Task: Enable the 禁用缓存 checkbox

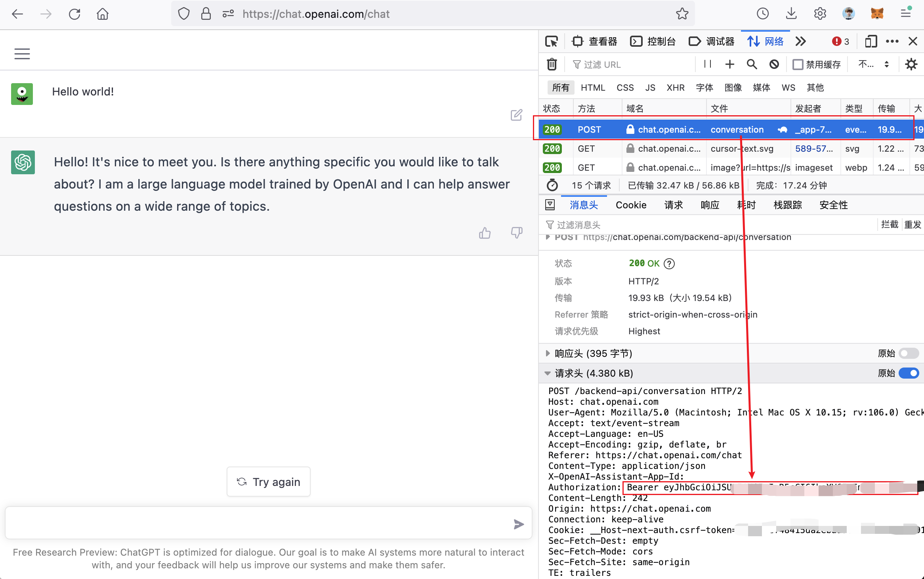Action: pyautogui.click(x=798, y=65)
